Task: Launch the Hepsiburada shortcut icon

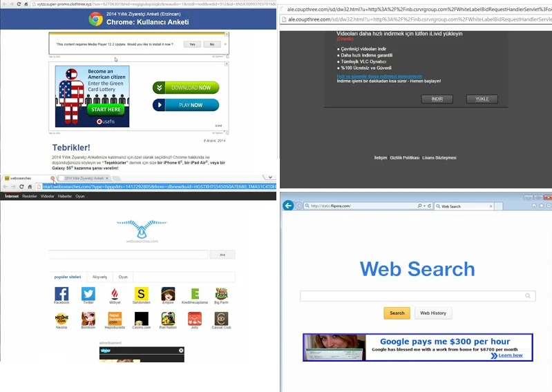Action: click(115, 319)
